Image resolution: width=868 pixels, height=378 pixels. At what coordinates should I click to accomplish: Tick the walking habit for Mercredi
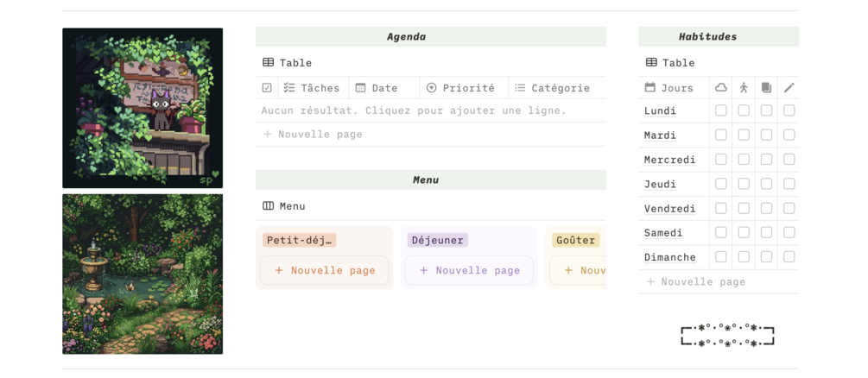coord(744,160)
